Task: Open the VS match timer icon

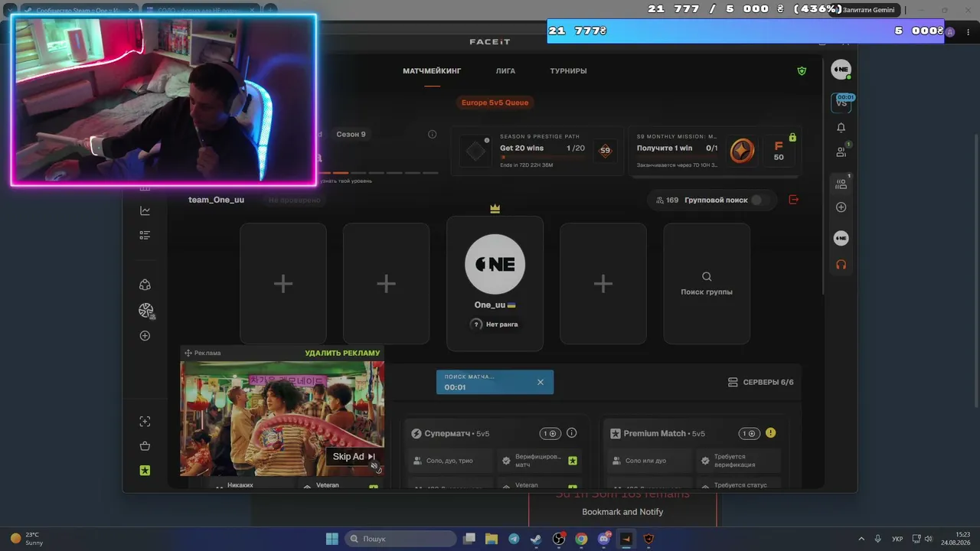Action: pos(841,102)
